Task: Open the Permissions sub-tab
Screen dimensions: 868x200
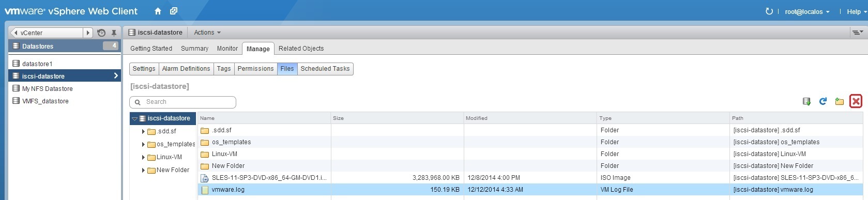Action: (x=255, y=69)
